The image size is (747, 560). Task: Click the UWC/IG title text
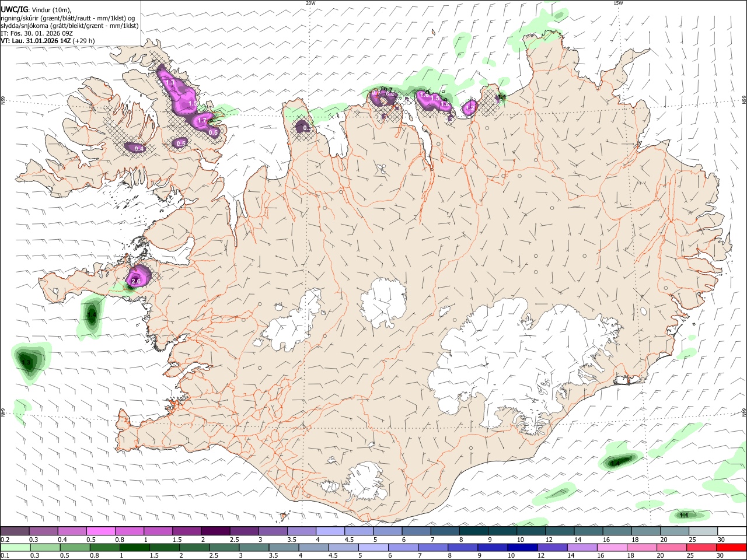pos(15,9)
